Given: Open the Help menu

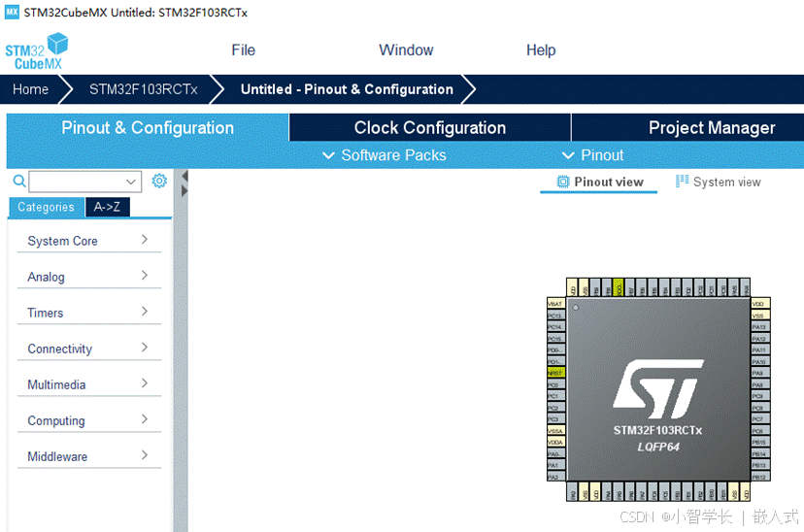Looking at the screenshot, I should pos(541,50).
